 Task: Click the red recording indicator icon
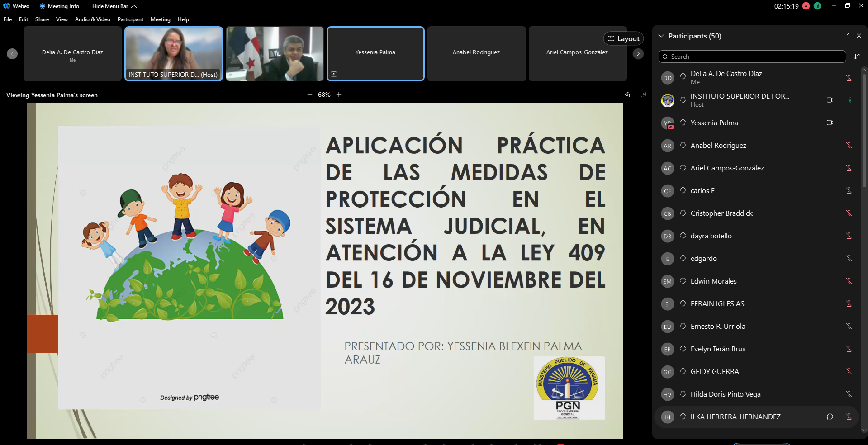coord(806,6)
